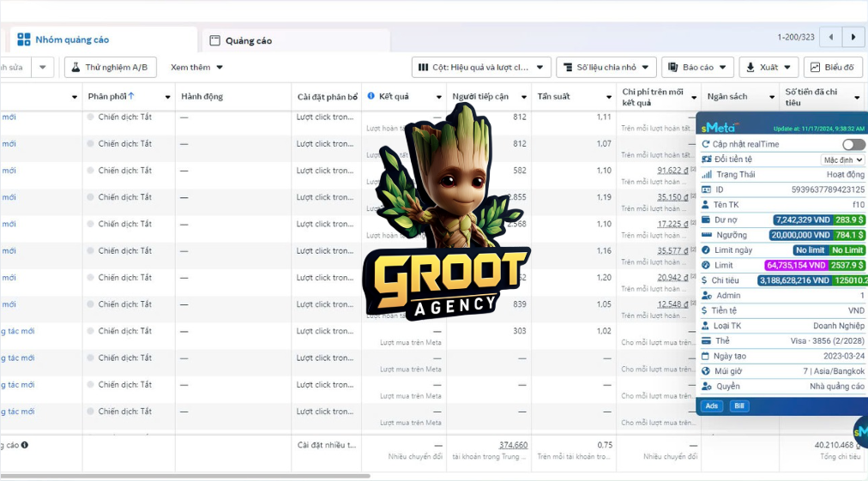This screenshot has height=481, width=868.
Task: Click refresh icon beside Cập nhật realTime
Action: (x=706, y=144)
